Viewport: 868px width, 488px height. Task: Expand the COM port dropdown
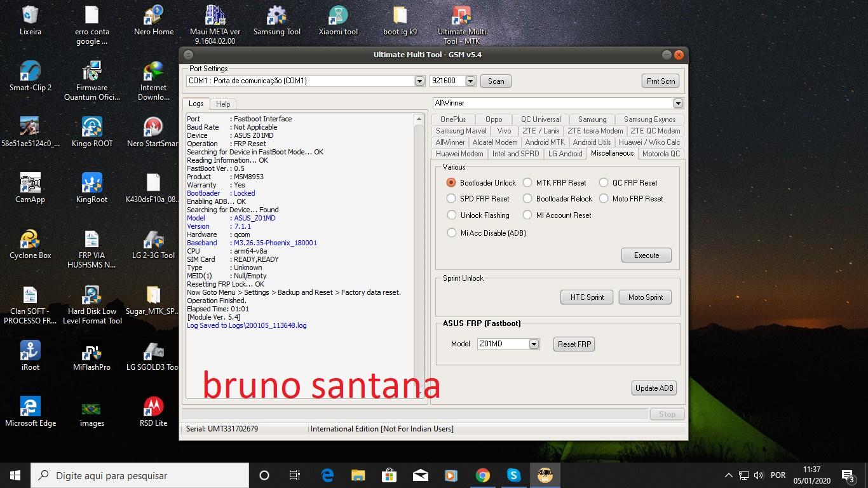coord(419,81)
